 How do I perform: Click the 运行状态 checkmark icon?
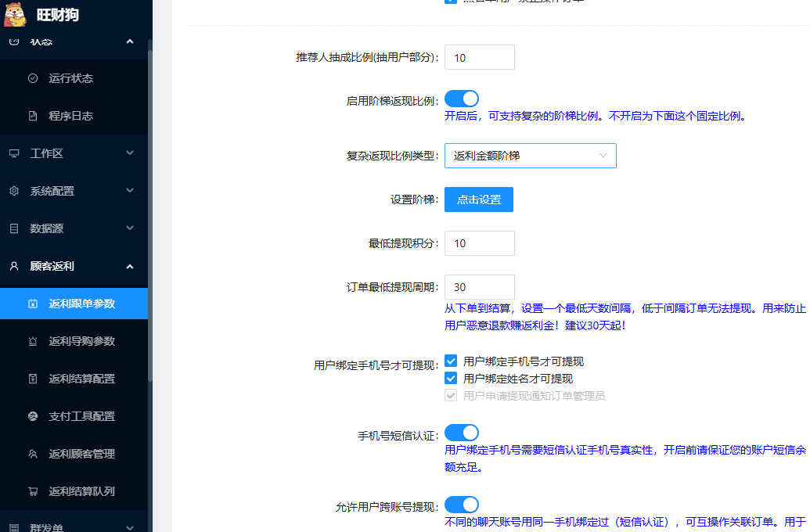(33, 78)
